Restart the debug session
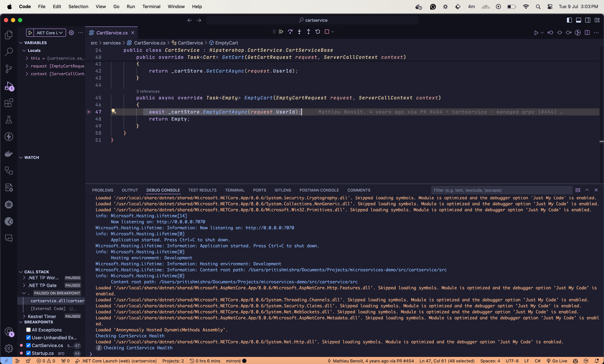This screenshot has height=364, width=604. (x=318, y=32)
